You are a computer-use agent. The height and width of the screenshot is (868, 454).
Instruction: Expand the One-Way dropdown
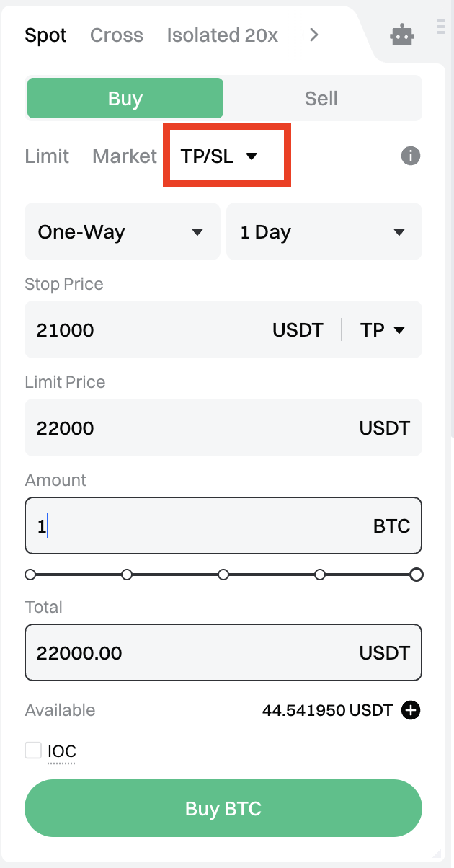click(122, 232)
